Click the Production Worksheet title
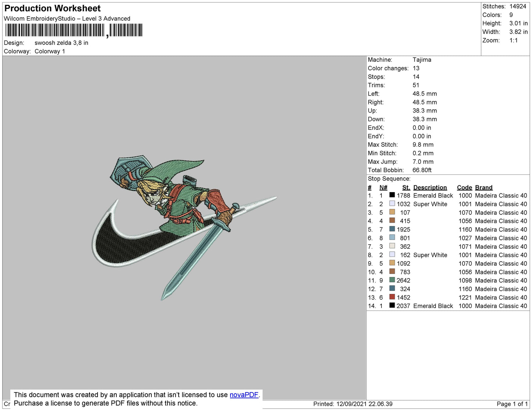Image resolution: width=532 pixels, height=411 pixels. [x=52, y=8]
